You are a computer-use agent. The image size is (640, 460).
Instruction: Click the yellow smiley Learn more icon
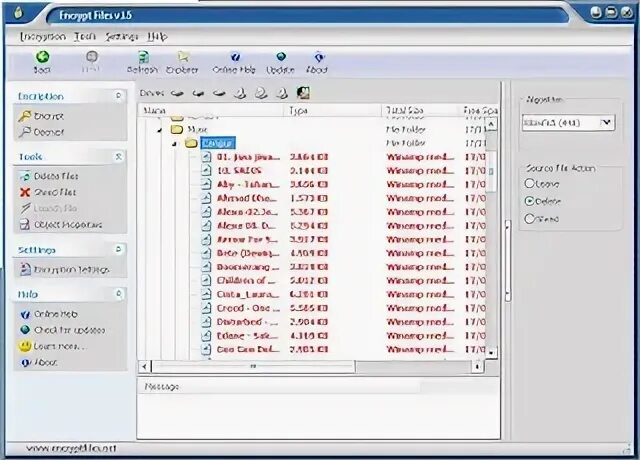25,346
